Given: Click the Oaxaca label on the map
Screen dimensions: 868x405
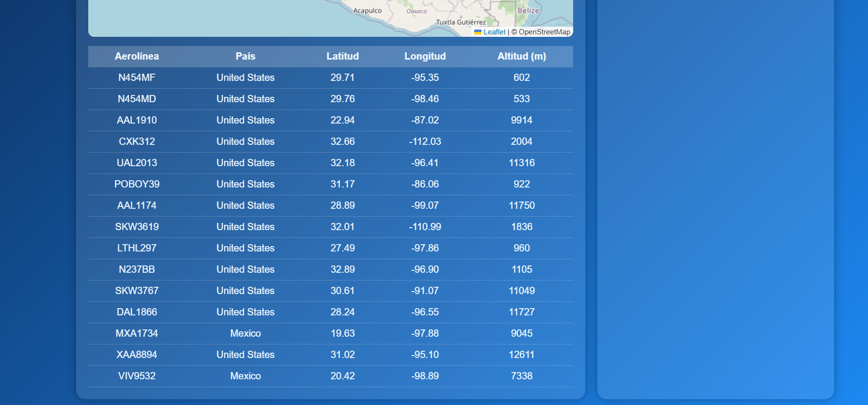Looking at the screenshot, I should [417, 11].
